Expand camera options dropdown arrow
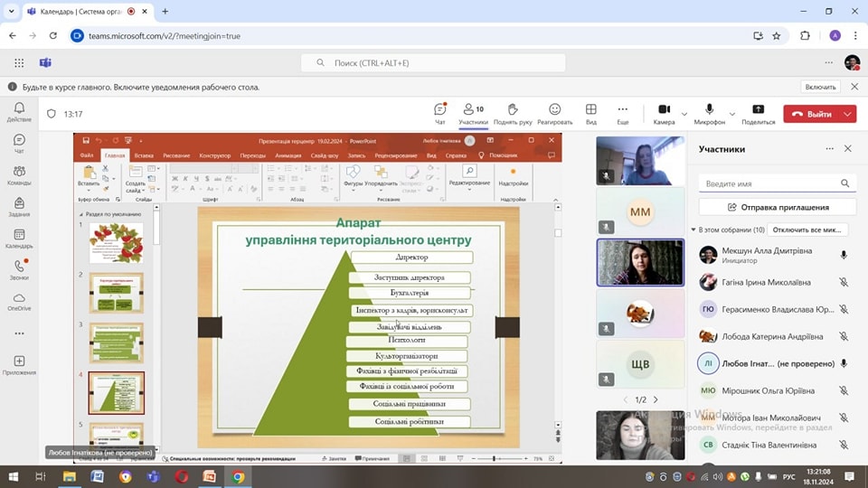 point(684,115)
